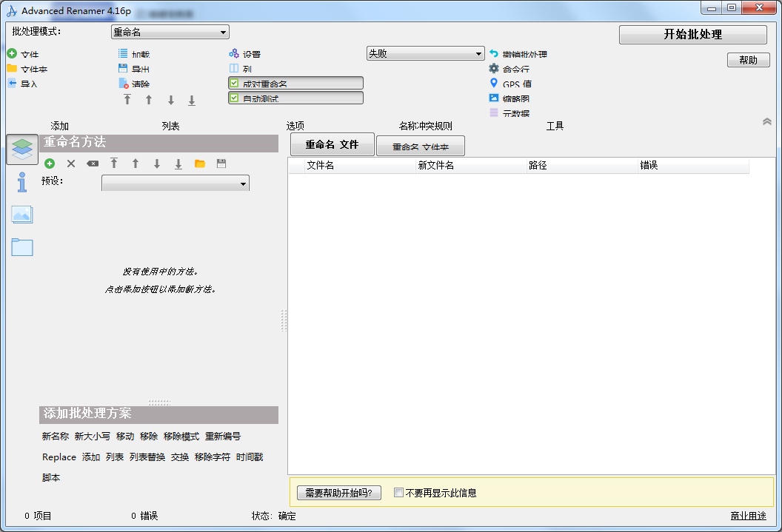Open the 缩略图 thumbnails tool
This screenshot has height=532, width=782.
(x=494, y=98)
